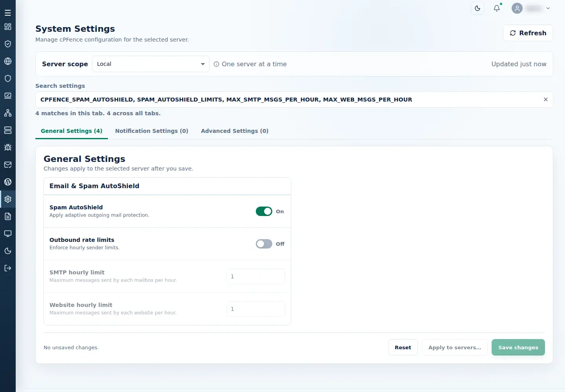
Task: Click the desktop monitor sidebar icon
Action: tap(8, 234)
